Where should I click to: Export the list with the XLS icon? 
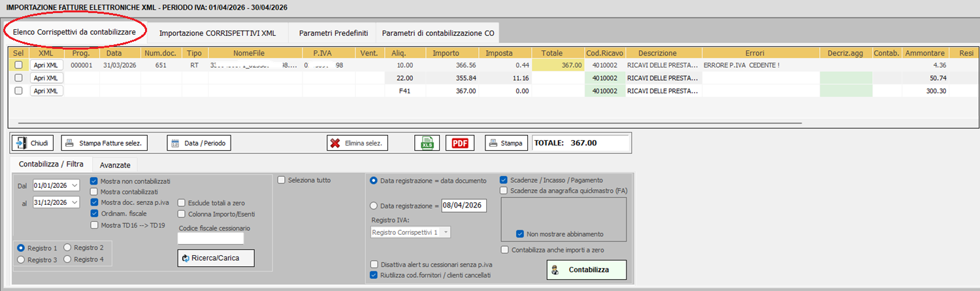click(427, 143)
